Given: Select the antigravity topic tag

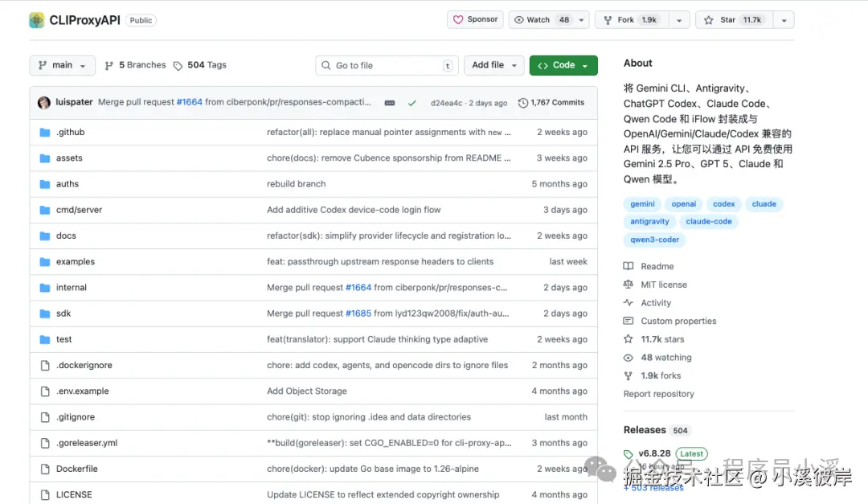Looking at the screenshot, I should (649, 222).
